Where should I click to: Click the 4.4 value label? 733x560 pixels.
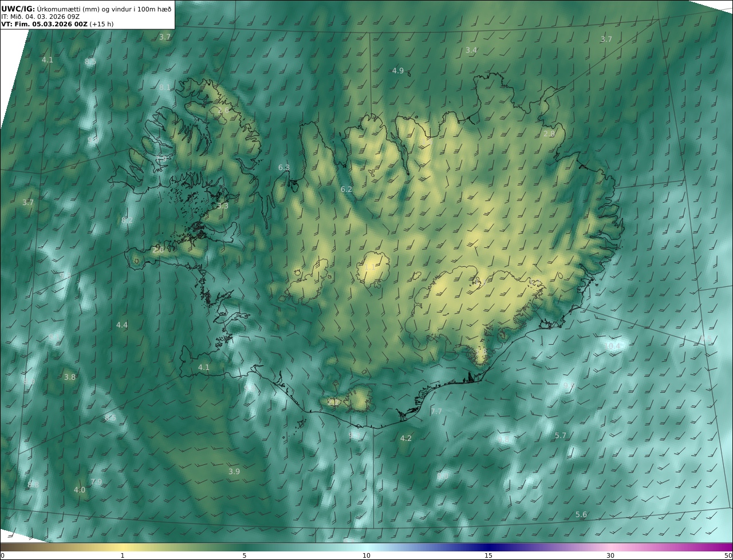coord(122,325)
